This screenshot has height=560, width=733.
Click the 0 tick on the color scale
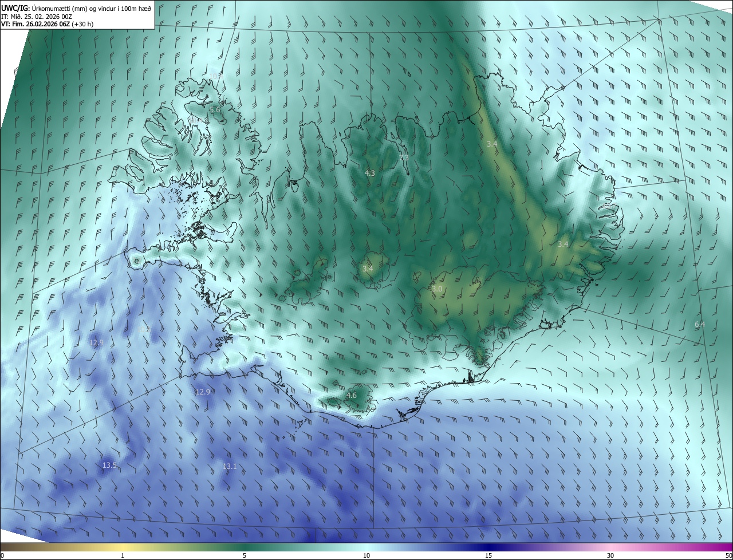2,555
